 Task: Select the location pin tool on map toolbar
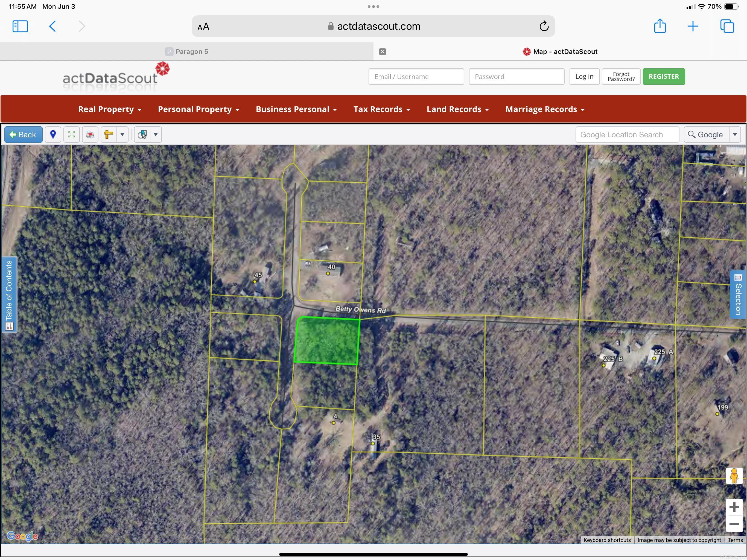(53, 135)
